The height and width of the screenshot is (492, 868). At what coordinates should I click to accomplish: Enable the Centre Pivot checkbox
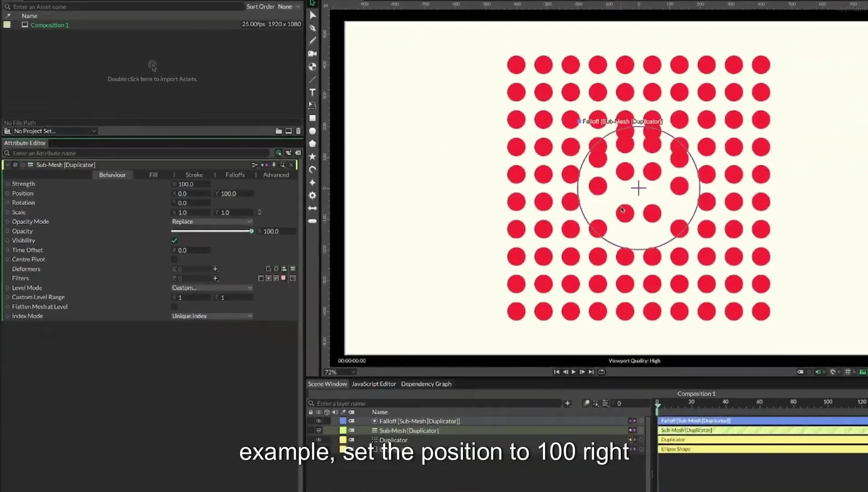pyautogui.click(x=174, y=260)
